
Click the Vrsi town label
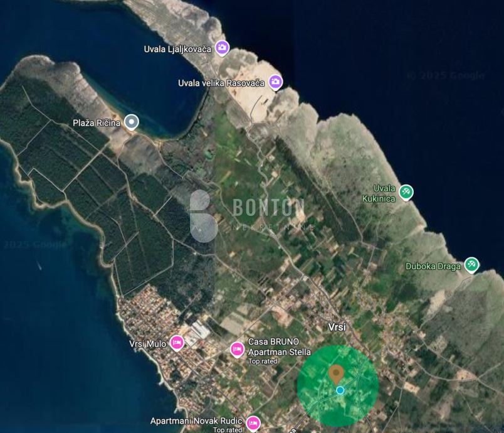[x=337, y=327]
